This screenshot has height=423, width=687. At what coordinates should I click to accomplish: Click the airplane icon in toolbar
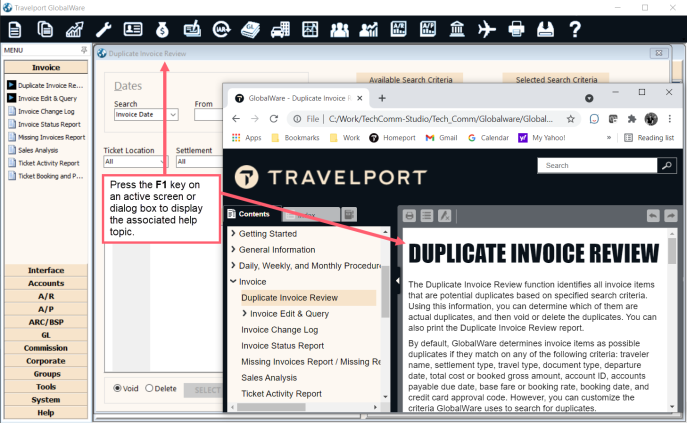(486, 29)
